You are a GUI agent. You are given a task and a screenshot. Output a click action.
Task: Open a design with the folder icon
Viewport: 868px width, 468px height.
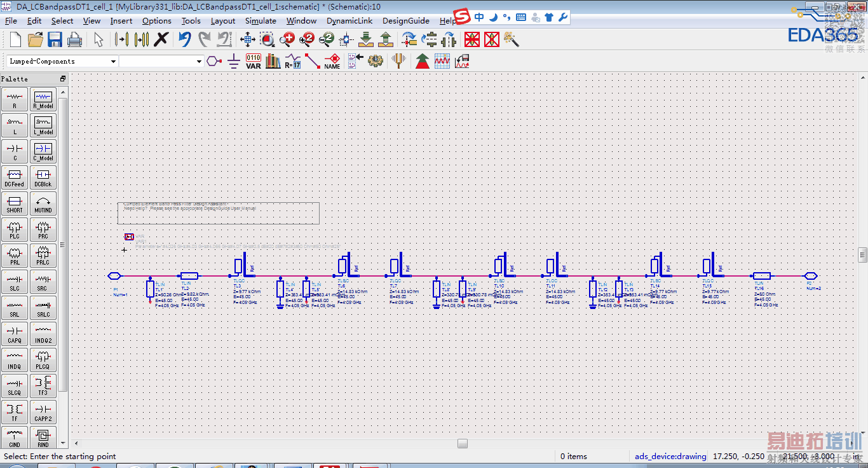(x=35, y=39)
